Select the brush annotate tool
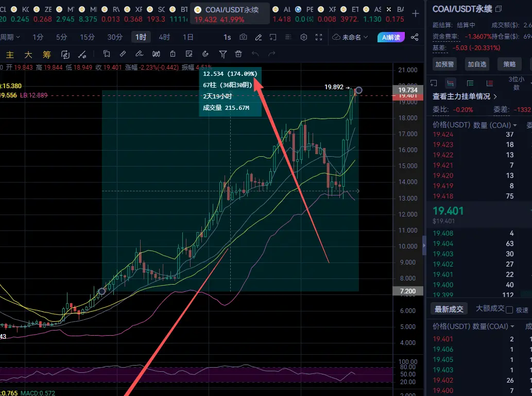Viewport: 532px width, 396px height. (139, 54)
